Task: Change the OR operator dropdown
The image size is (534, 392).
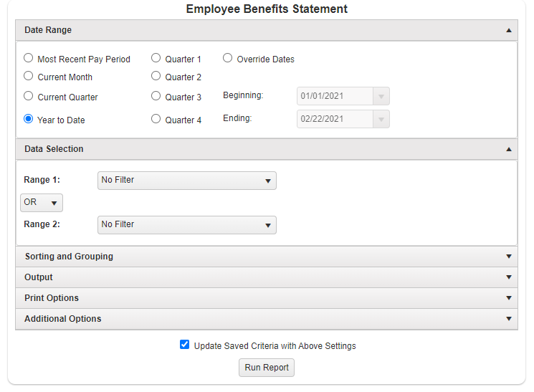Action: (42, 203)
